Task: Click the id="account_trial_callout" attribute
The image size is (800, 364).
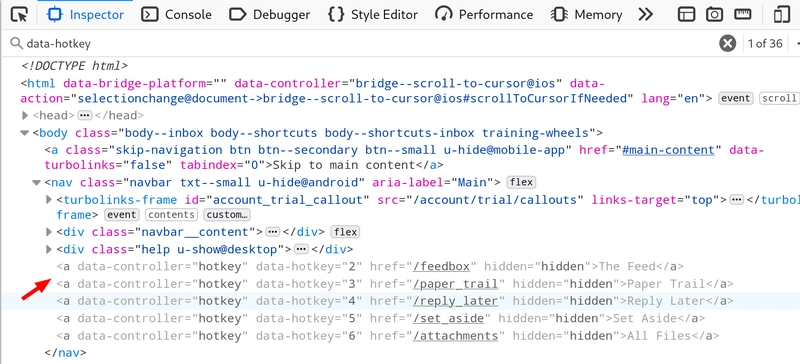Action: click(277, 200)
